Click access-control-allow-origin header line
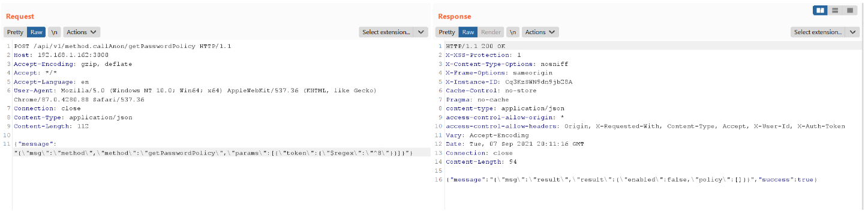 click(x=506, y=117)
